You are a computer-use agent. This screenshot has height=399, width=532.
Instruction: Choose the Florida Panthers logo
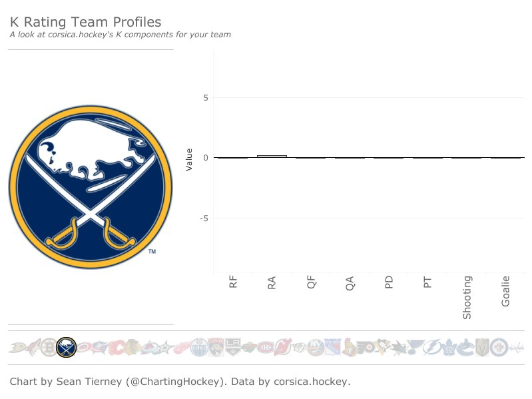click(x=216, y=348)
